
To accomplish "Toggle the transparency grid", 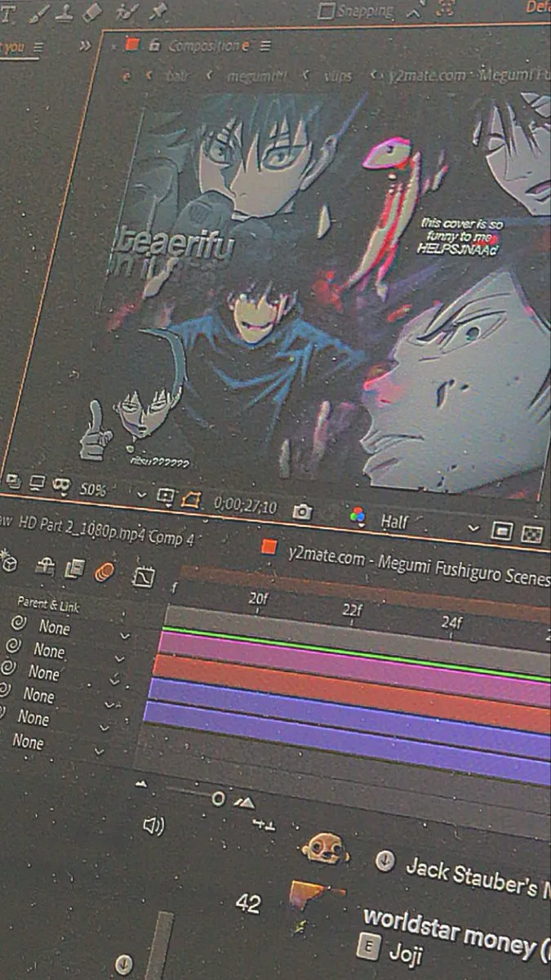I will (533, 535).
